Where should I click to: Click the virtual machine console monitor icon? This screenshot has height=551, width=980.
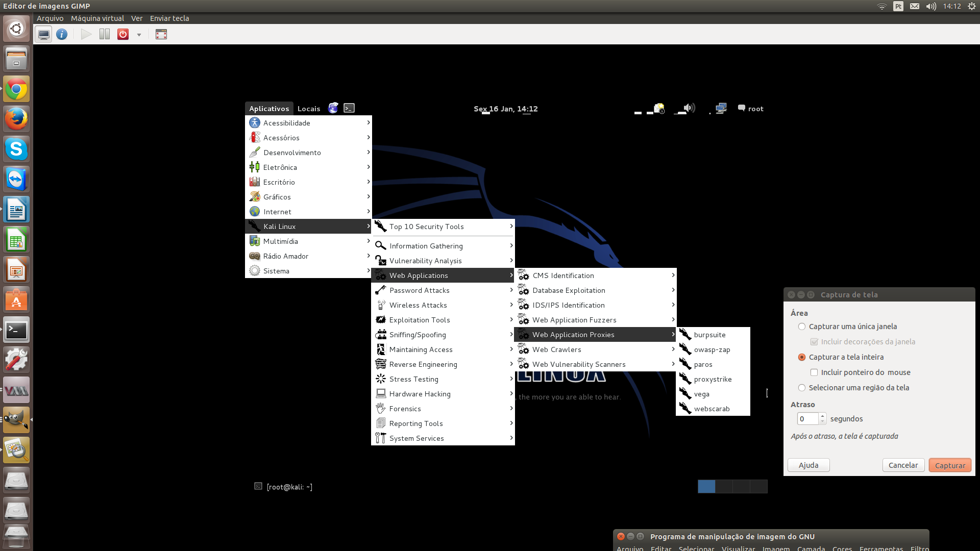pos(44,35)
